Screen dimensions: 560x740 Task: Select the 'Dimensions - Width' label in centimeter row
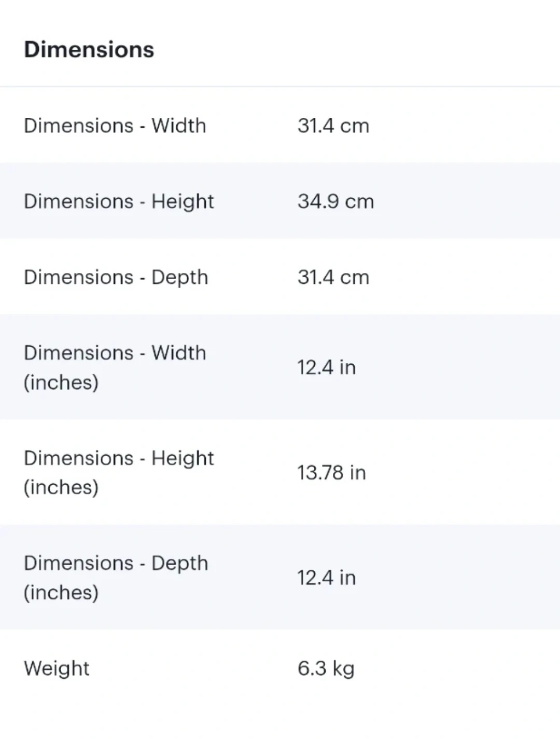(115, 126)
